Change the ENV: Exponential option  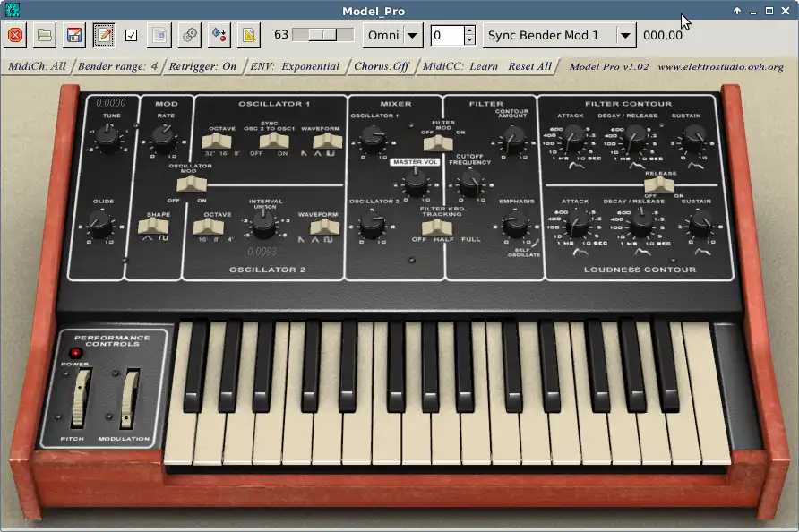295,67
